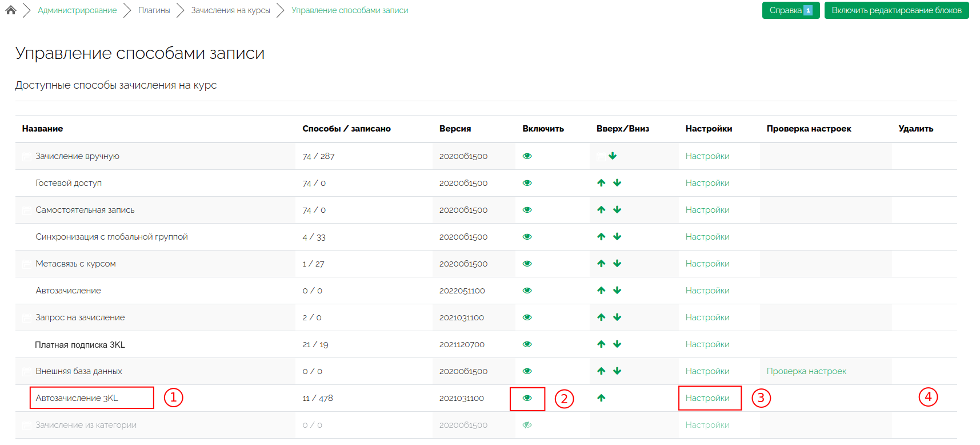Move Метасвязь с курсом up
Viewport: 980px width, 445px height.
point(601,264)
